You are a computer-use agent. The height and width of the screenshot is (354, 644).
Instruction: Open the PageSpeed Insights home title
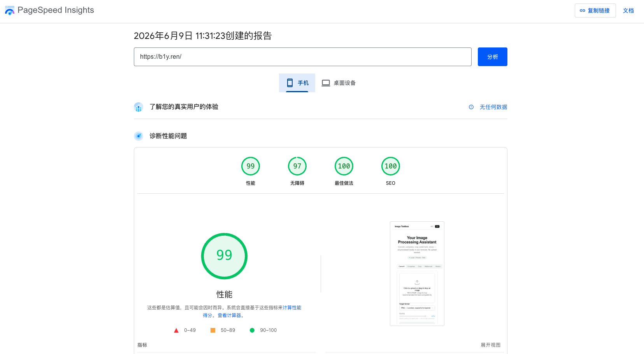pos(56,10)
